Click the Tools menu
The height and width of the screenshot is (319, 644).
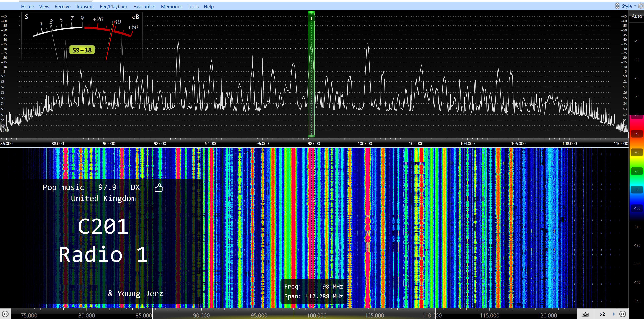[193, 7]
